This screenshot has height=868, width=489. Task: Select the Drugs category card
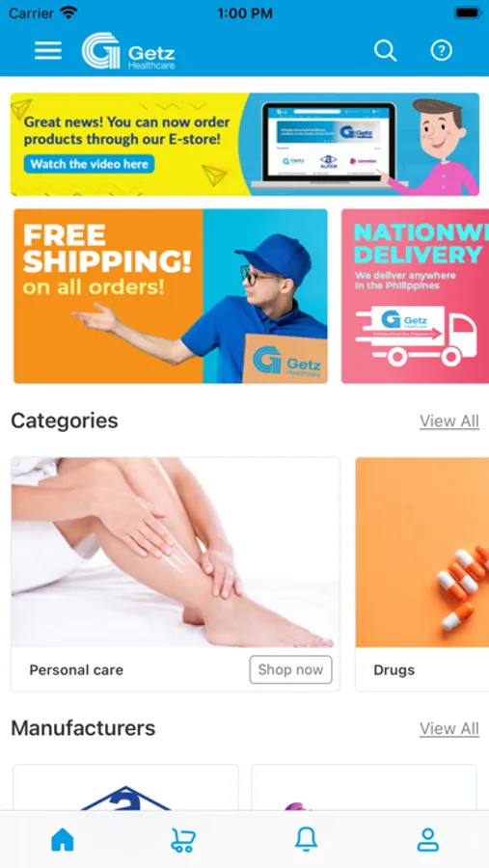tap(422, 575)
